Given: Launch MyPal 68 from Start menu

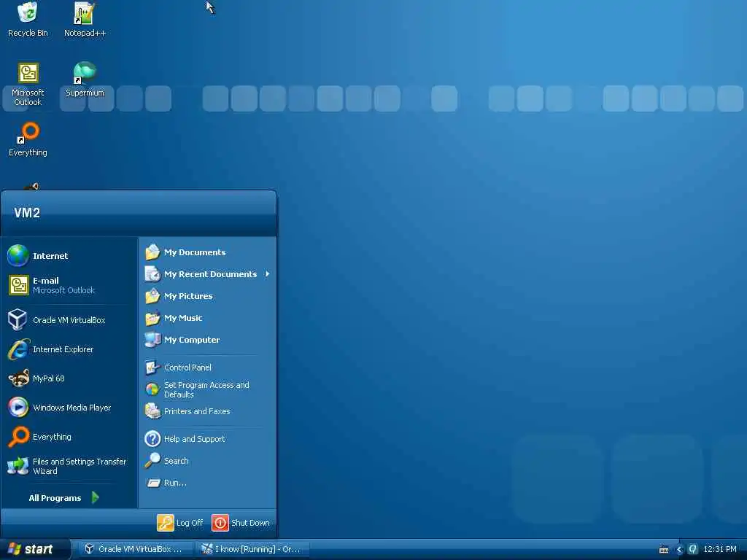Looking at the screenshot, I should [x=69, y=378].
